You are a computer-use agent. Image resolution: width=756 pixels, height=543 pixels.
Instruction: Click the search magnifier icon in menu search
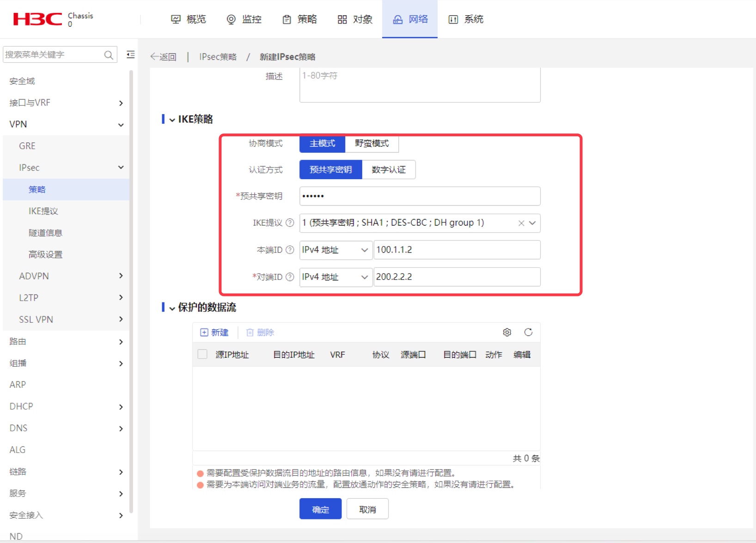coord(109,55)
